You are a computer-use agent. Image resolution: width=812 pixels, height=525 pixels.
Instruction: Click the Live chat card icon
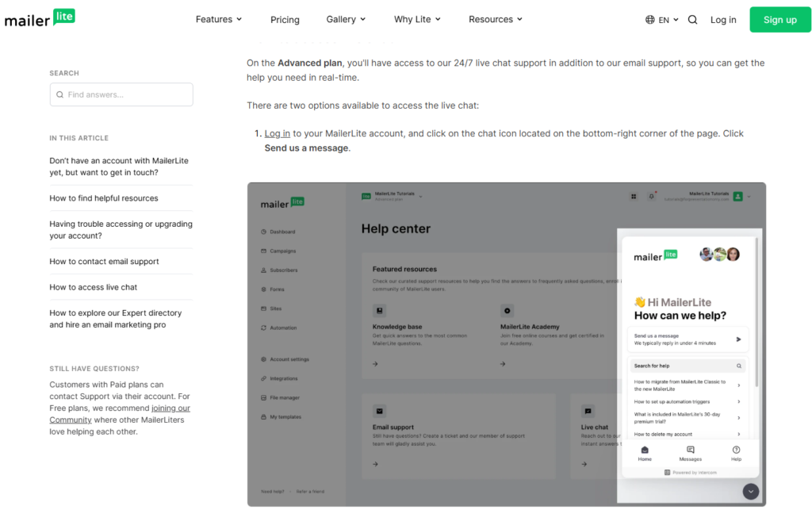point(588,411)
